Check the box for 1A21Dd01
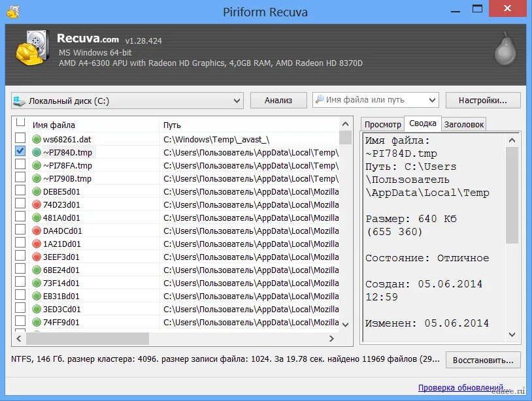Screen dimensions: 532x401 coord(20,242)
